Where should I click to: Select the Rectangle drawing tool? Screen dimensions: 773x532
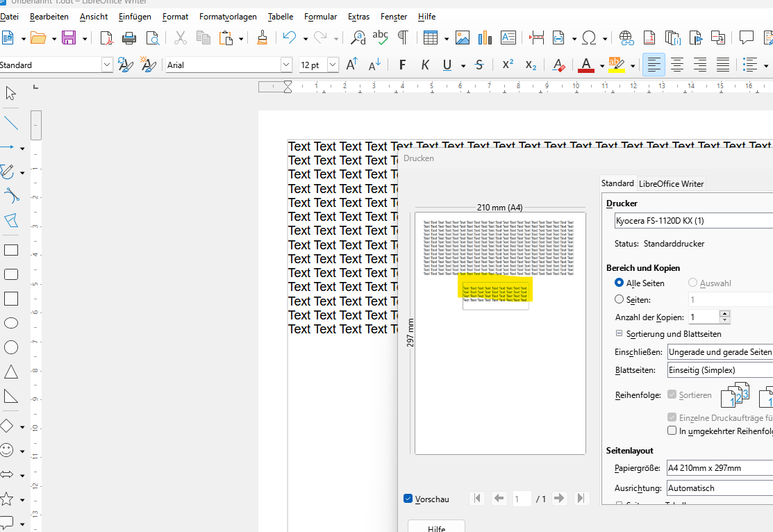[x=11, y=250]
